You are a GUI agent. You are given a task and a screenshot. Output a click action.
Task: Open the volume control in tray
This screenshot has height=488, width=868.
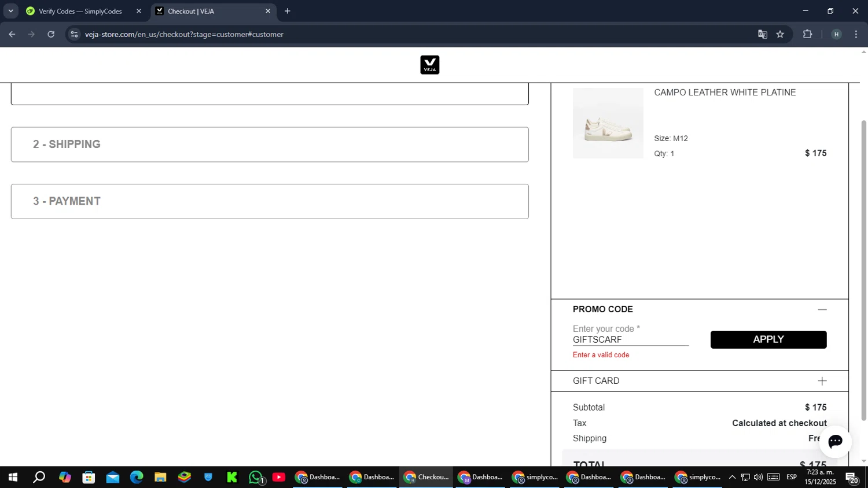[758, 477]
